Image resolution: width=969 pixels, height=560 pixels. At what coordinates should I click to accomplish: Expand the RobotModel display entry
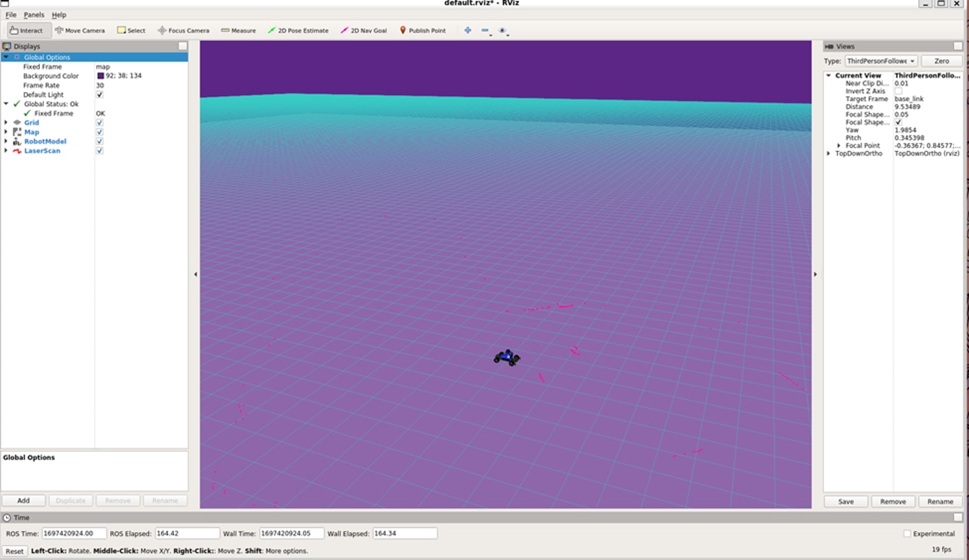pos(6,141)
